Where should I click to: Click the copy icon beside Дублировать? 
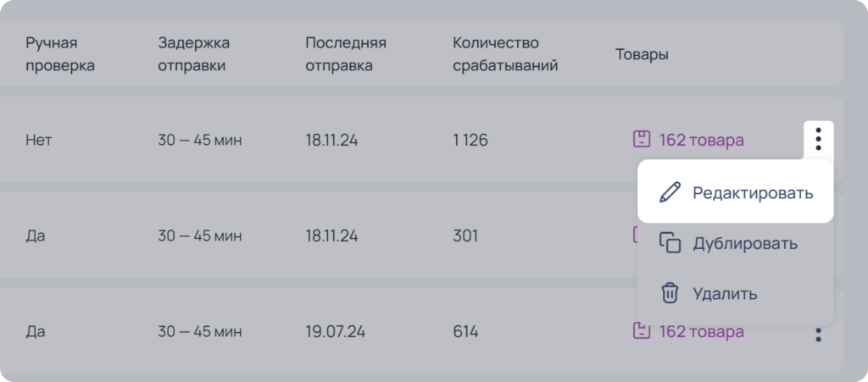pos(670,243)
